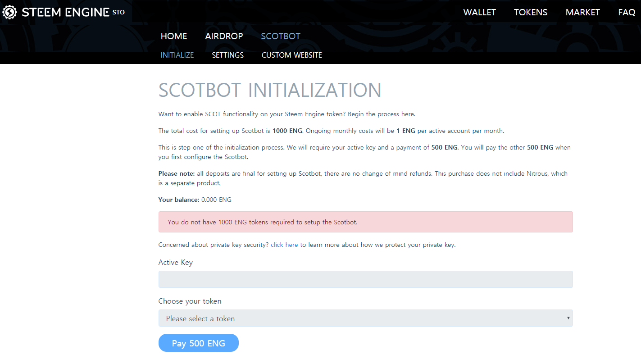Open the 'Please select a token' dropdown
The image size is (641, 364).
click(365, 318)
